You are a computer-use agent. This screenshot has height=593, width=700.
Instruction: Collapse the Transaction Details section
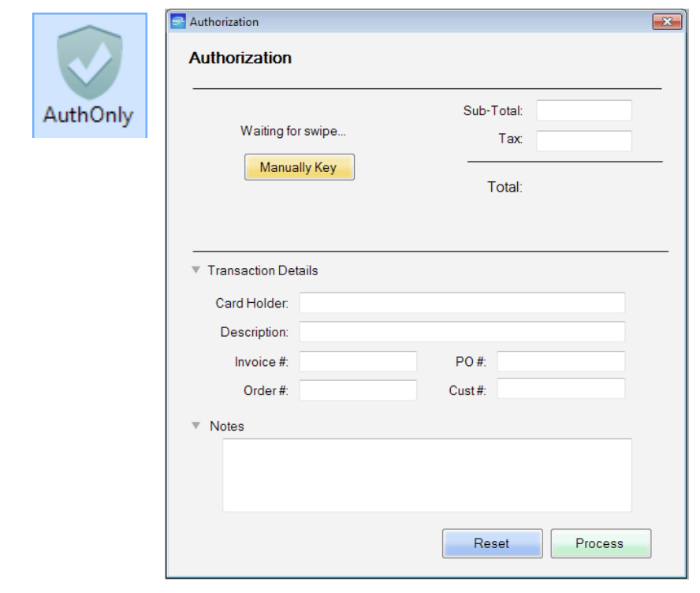(x=196, y=270)
